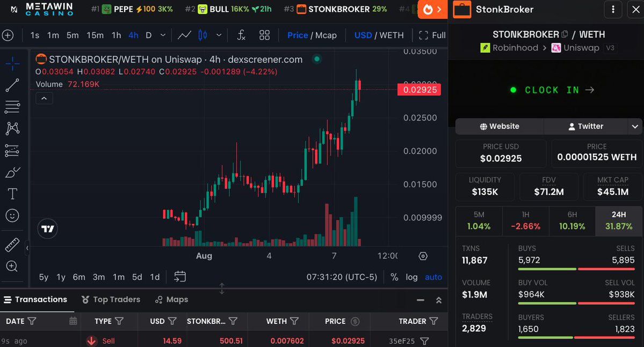Screen dimensions: 644x347
Task: Show chart values in USD
Action: [x=363, y=35]
